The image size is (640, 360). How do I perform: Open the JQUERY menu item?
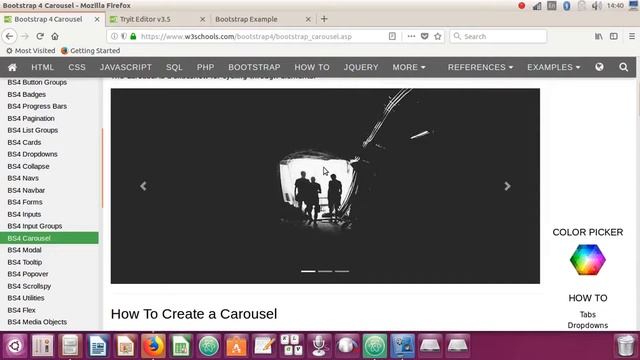(x=361, y=67)
